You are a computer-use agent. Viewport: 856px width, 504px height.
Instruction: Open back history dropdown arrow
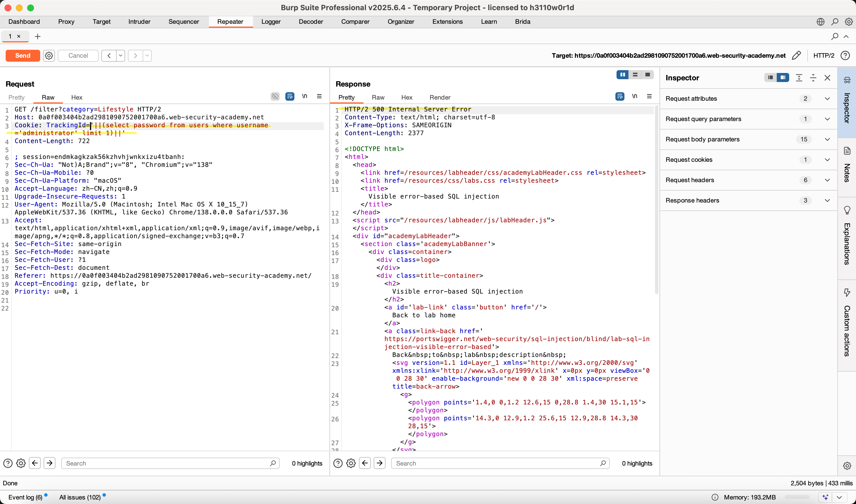(121, 55)
